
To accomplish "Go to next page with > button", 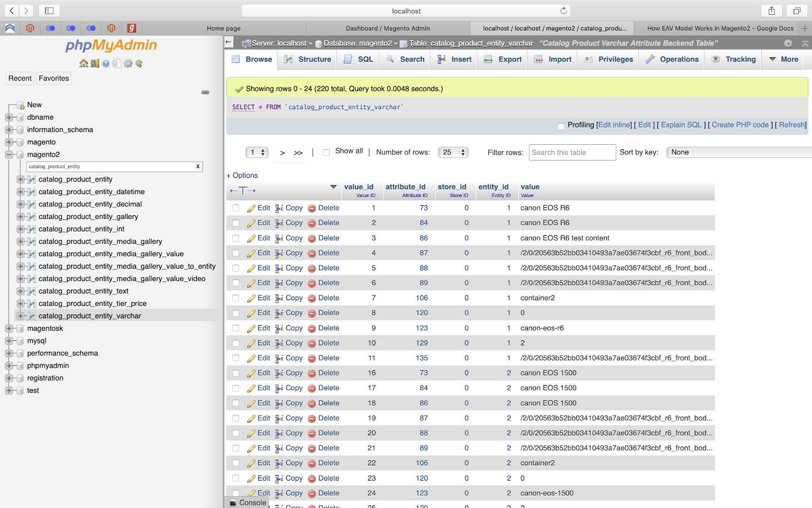I will [x=283, y=153].
